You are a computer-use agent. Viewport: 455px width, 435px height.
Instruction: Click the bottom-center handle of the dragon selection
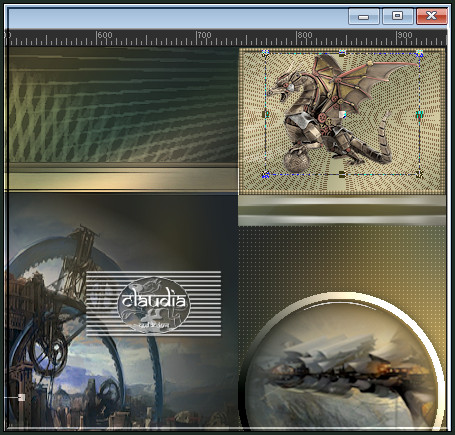pyautogui.click(x=342, y=174)
